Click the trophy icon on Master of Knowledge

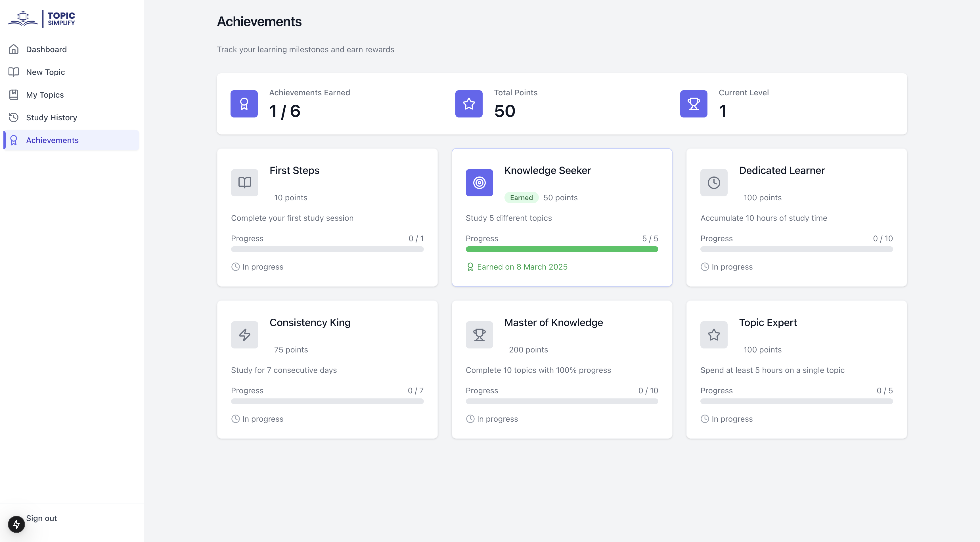click(479, 335)
